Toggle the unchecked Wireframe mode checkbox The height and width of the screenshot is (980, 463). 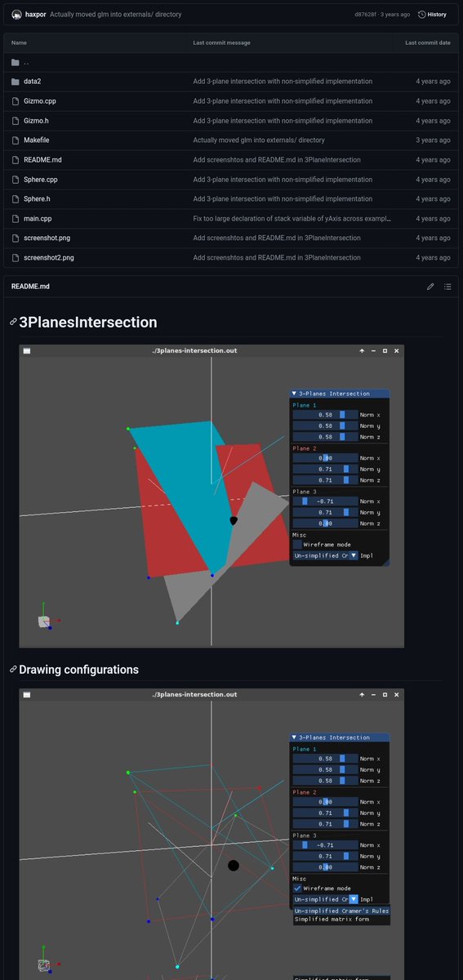297,544
